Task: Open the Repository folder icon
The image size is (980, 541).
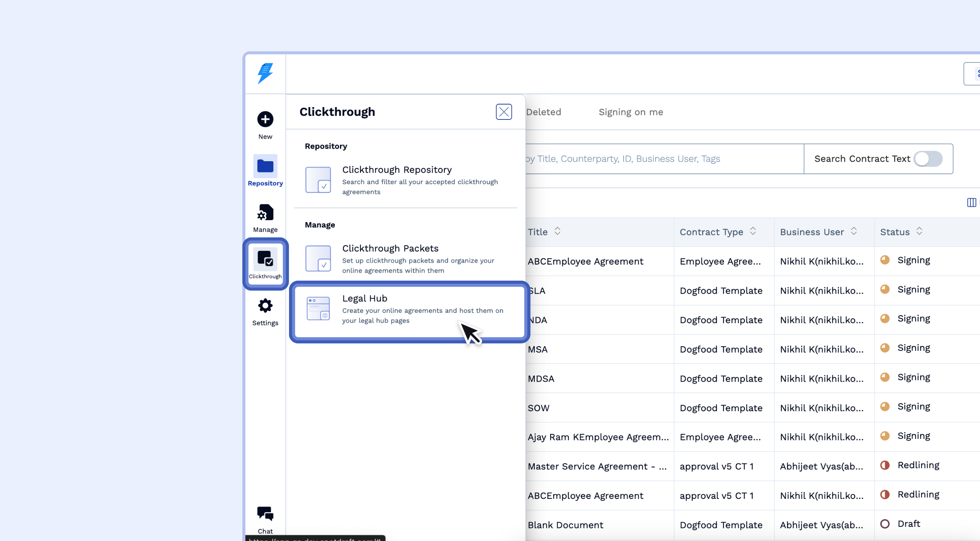Action: [265, 167]
